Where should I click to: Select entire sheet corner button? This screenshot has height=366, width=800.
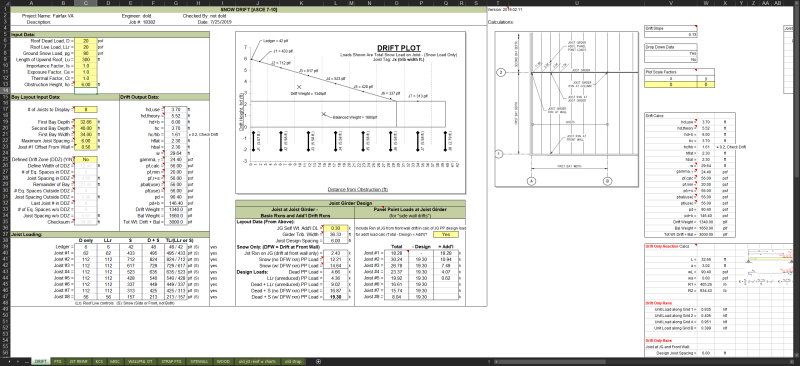5,3
